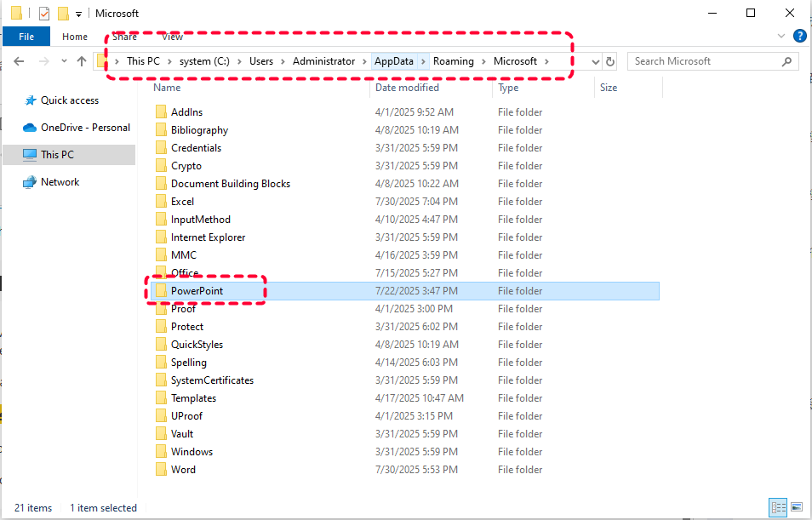
Task: Refresh the Microsoft folder view
Action: tap(610, 61)
